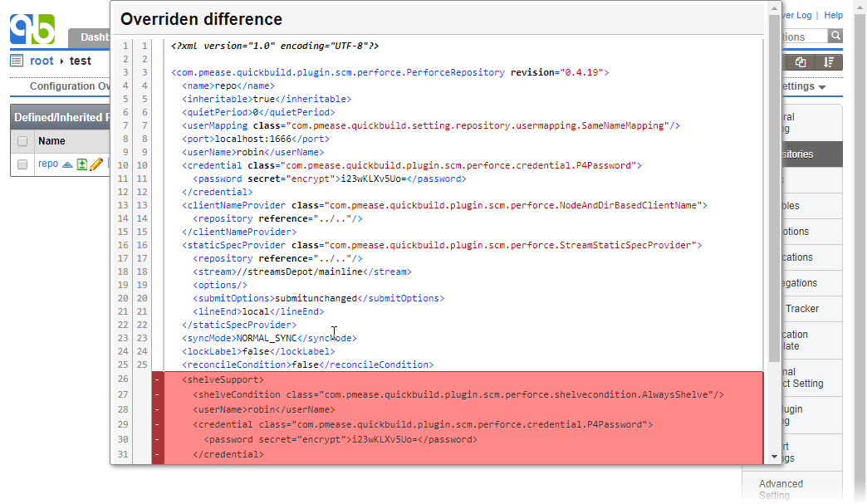Tick the select-all checkbox in Name header
The height and width of the screenshot is (504, 867).
(x=22, y=141)
